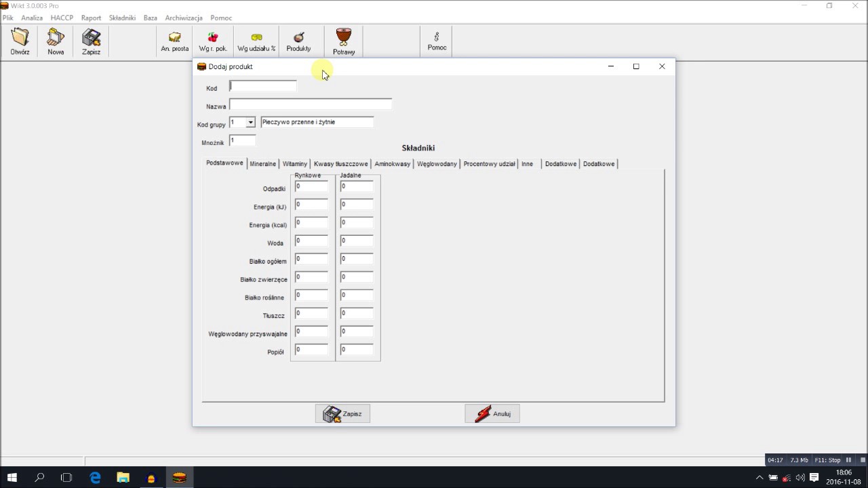Launch Microsoft Edge from the taskbar

(x=95, y=477)
